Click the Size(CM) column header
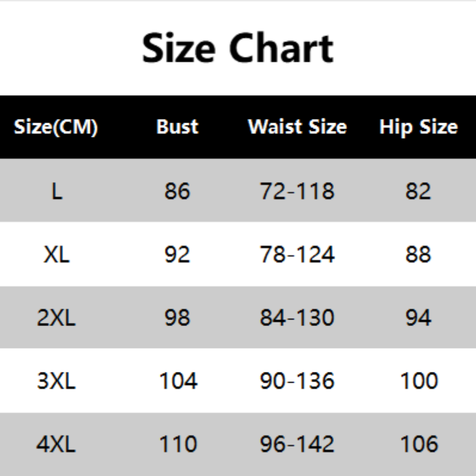476x476 pixels. tap(56, 127)
